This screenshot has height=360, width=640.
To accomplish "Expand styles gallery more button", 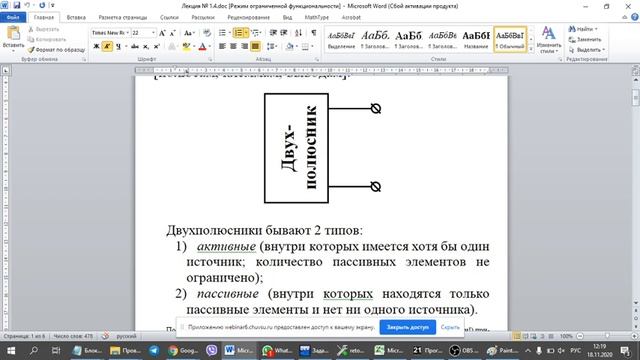I will 531,49.
